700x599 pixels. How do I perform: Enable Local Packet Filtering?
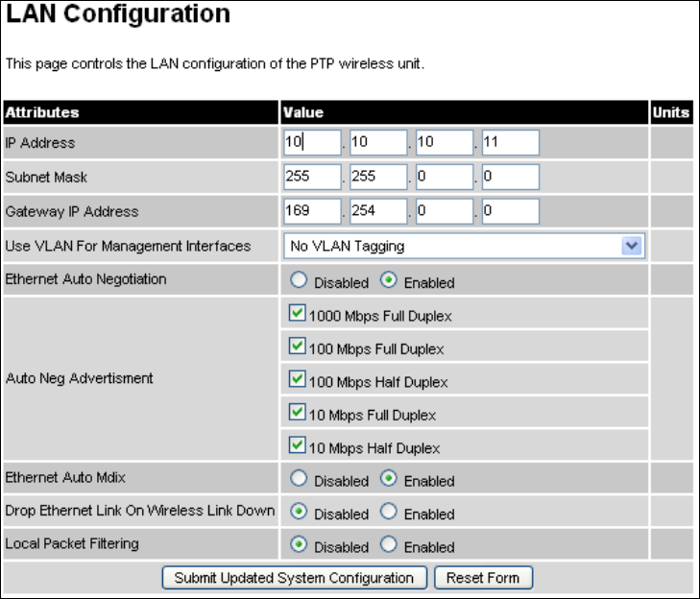coord(388,544)
